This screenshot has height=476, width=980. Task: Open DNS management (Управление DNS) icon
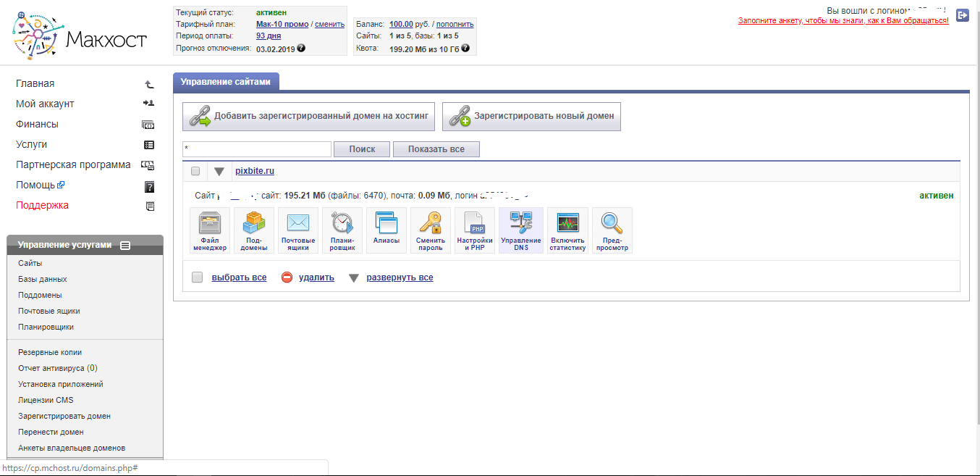pyautogui.click(x=520, y=230)
